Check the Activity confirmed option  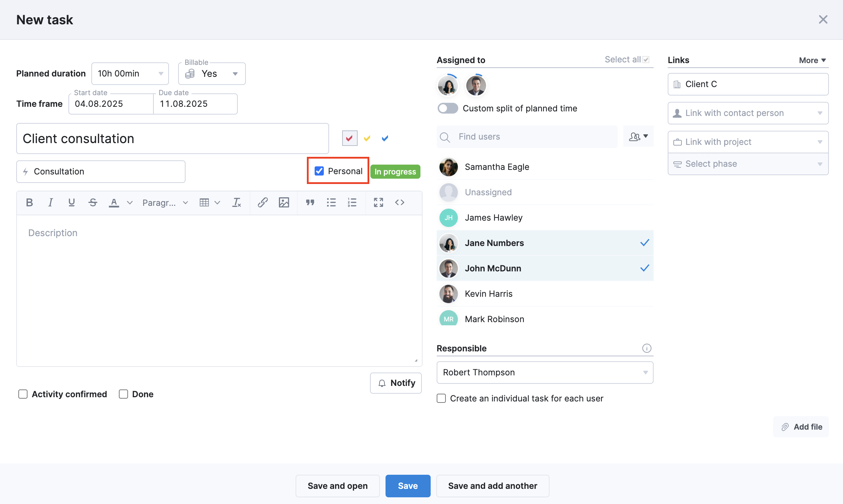coord(23,394)
